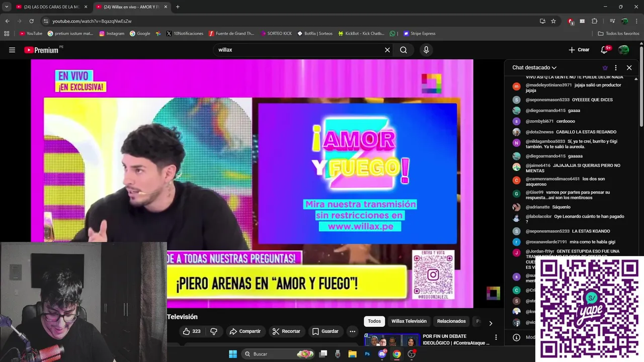
Task: Select the 'Willax Televisión' filter chip
Action: point(409,321)
